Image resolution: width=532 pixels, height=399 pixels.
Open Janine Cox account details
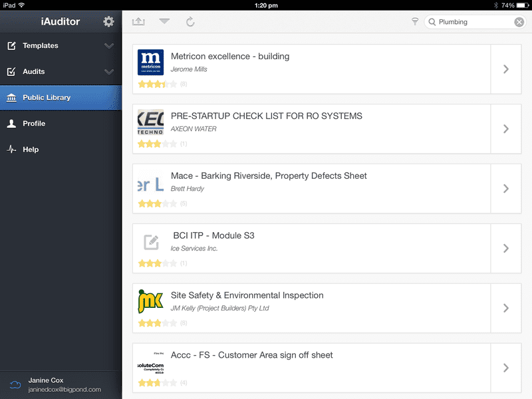[x=61, y=385]
